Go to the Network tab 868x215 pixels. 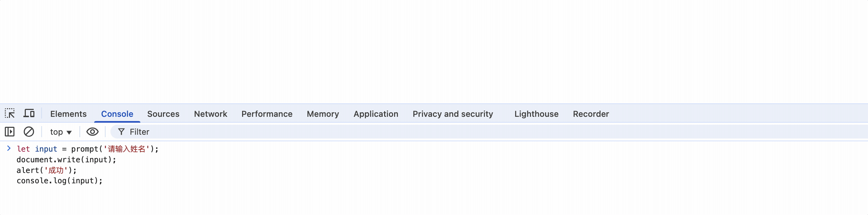[210, 114]
